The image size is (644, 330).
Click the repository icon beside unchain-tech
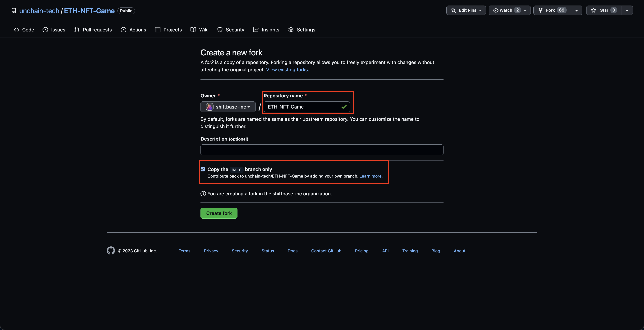point(14,11)
